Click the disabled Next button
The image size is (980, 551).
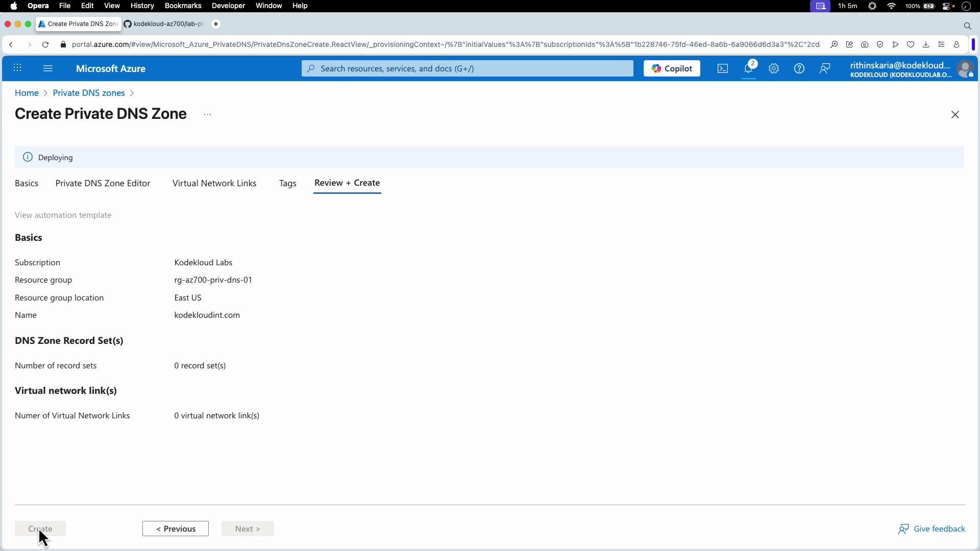click(x=248, y=529)
